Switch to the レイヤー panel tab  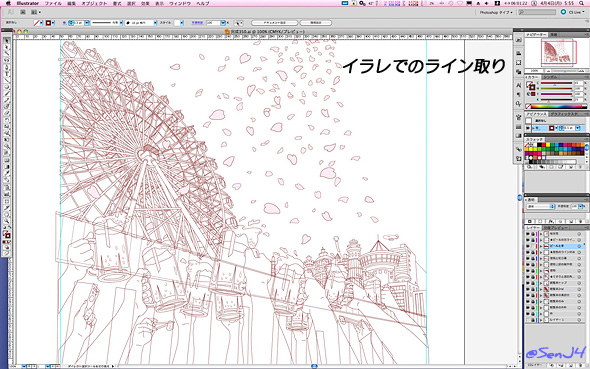tap(533, 228)
